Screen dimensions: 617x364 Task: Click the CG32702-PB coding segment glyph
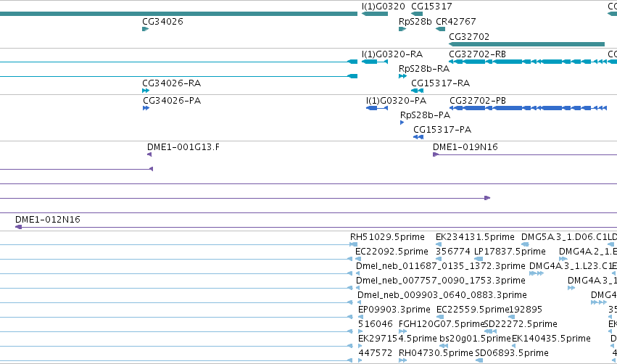(x=528, y=108)
